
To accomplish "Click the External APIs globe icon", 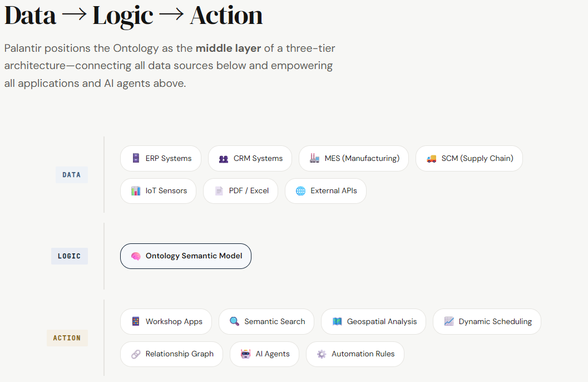I will click(301, 191).
